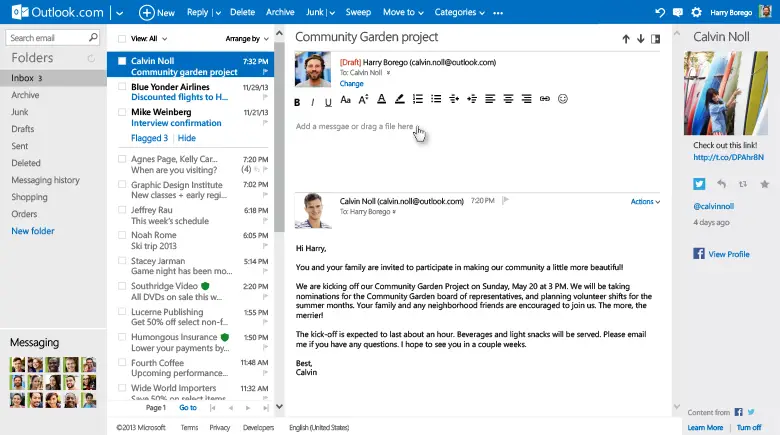Select Jeffrey Rau email checkbox

coord(121,210)
